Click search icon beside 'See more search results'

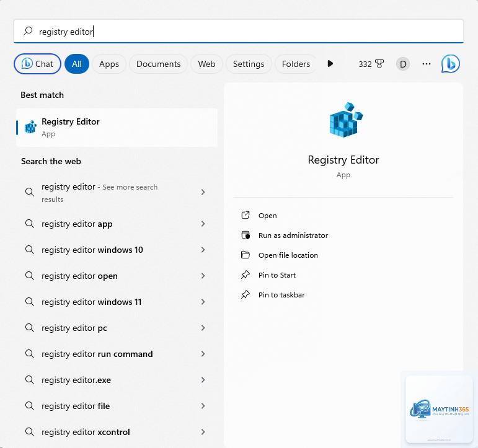30,192
